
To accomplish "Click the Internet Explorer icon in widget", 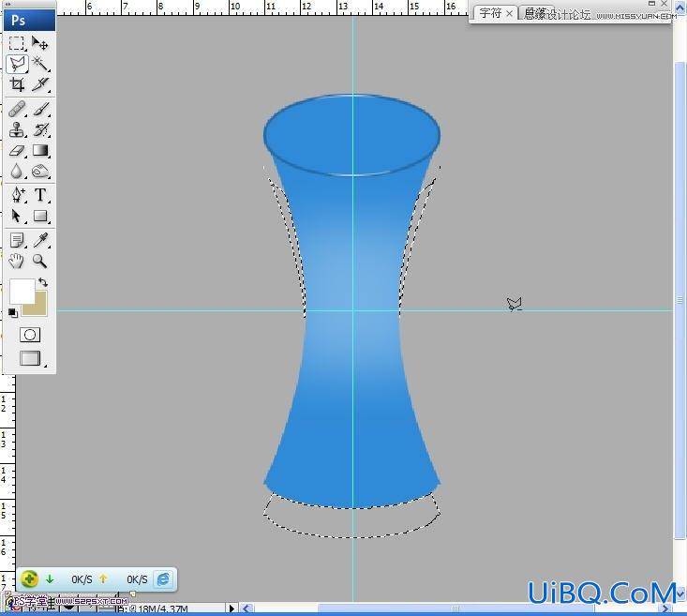I will click(x=163, y=579).
